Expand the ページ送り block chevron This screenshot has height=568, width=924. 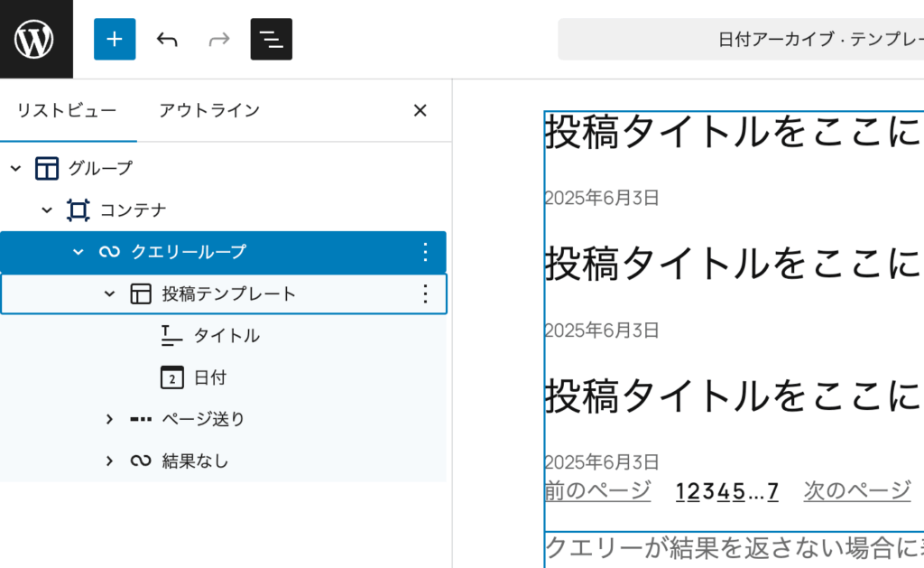[x=109, y=419]
